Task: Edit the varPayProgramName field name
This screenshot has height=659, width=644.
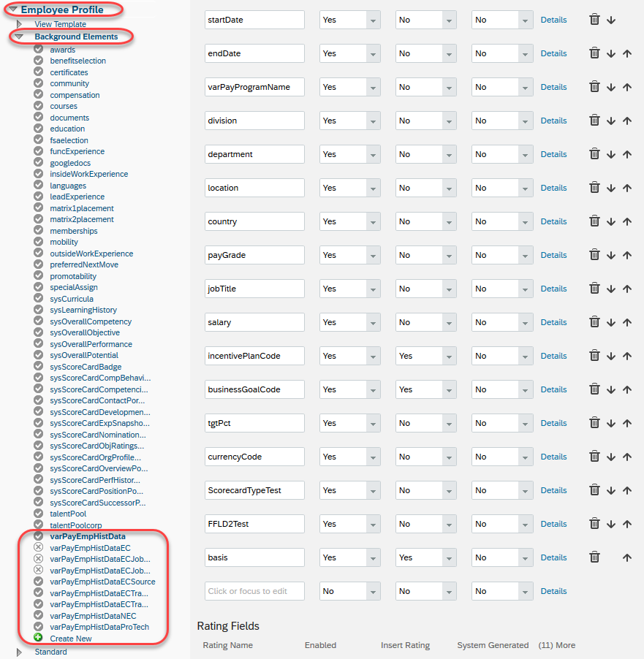Action: click(254, 87)
